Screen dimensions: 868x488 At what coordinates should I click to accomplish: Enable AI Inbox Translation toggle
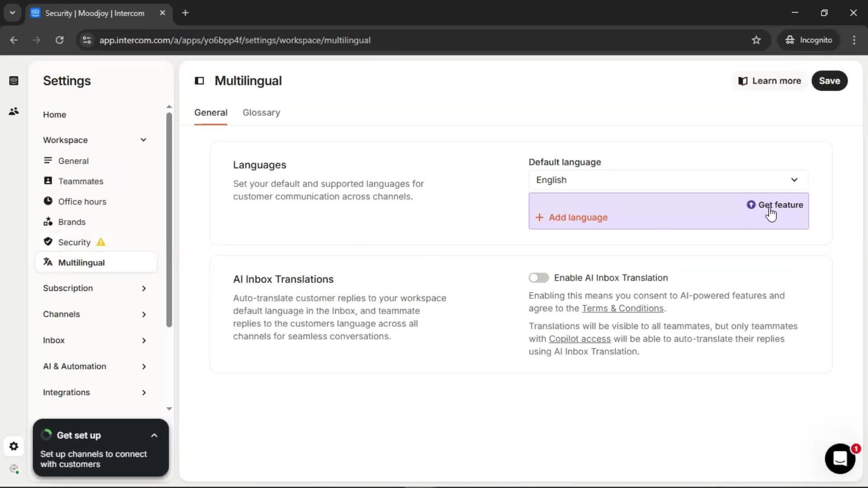point(539,278)
